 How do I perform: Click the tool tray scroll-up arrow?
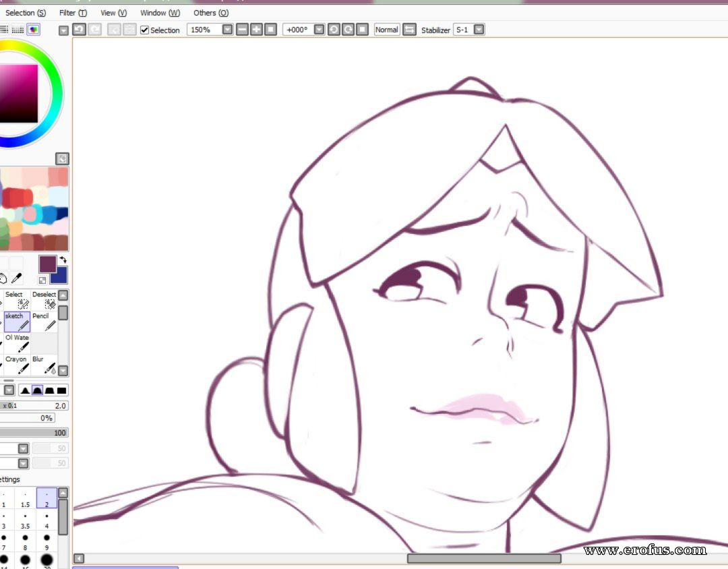pos(63,295)
